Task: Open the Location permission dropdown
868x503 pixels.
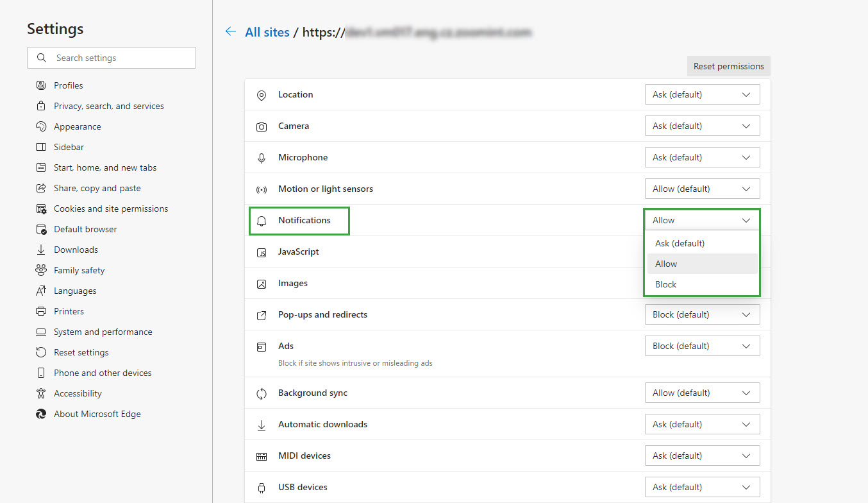Action: click(x=702, y=94)
